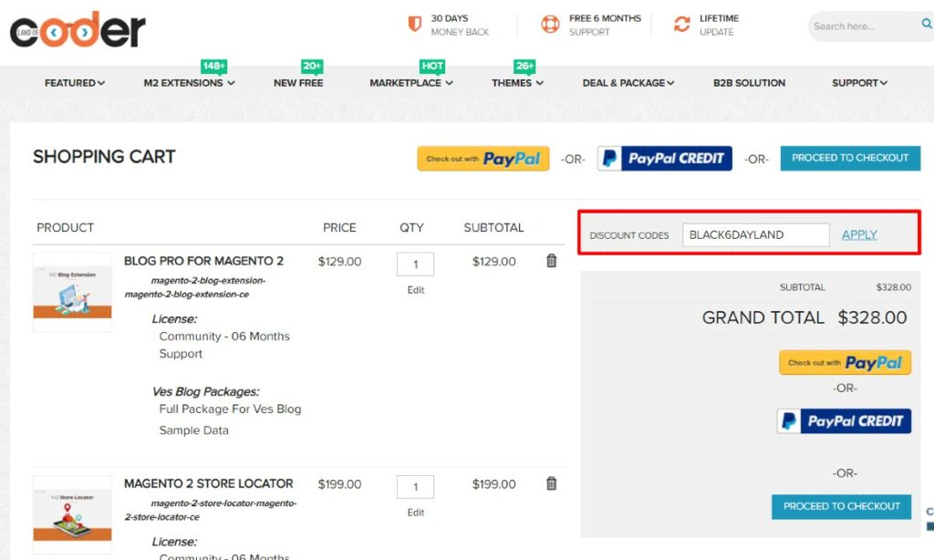
Task: Click the free support lifebuoy icon
Action: [550, 25]
